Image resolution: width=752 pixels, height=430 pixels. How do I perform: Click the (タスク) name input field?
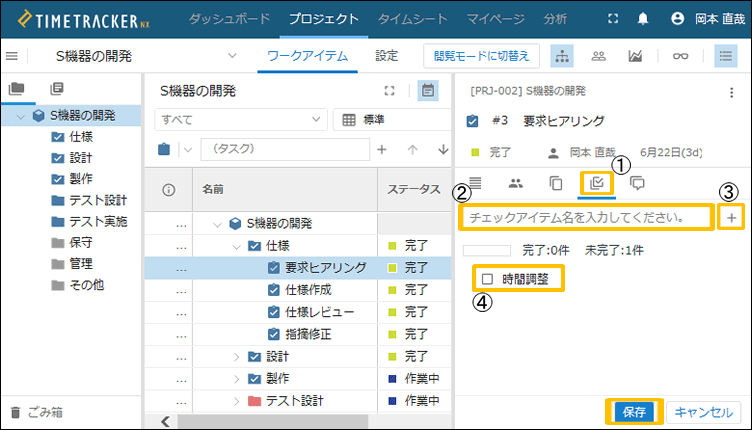pos(285,149)
